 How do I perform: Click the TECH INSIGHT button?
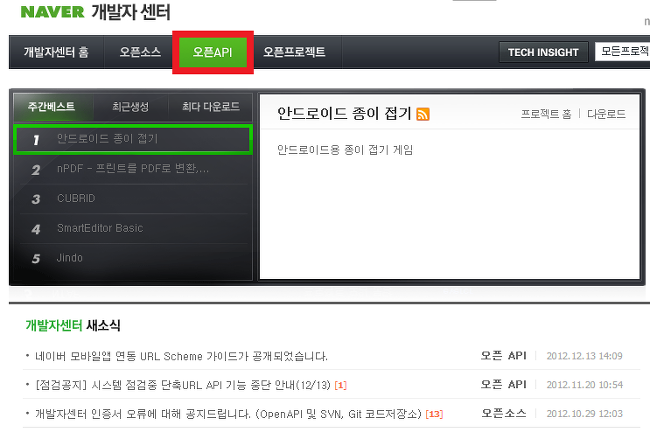(x=543, y=52)
